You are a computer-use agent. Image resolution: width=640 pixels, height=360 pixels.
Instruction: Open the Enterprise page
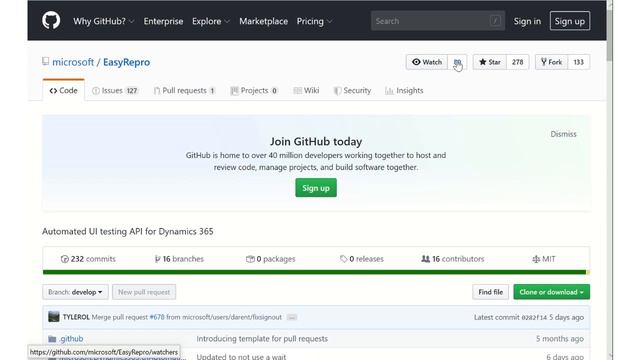163,21
